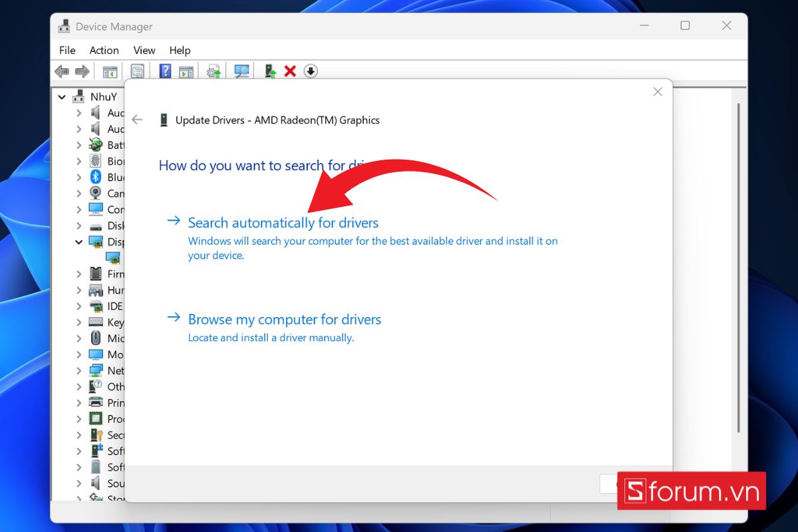Select the Mice category mouse icon
Image resolution: width=798 pixels, height=532 pixels.
[x=96, y=338]
